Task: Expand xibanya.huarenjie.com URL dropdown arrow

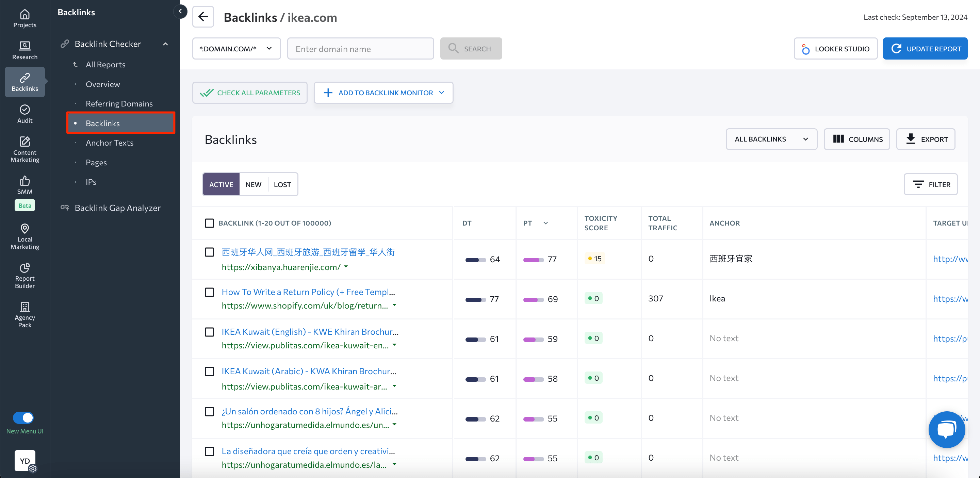Action: (346, 267)
